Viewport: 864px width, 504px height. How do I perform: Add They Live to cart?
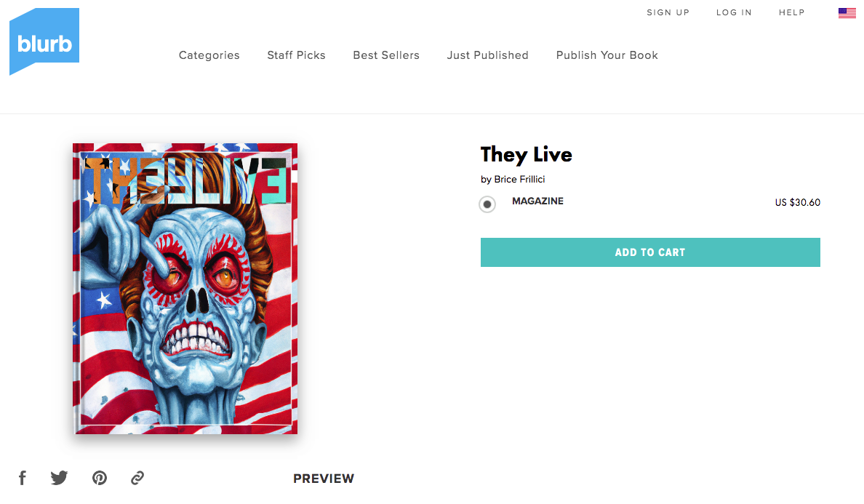650,252
